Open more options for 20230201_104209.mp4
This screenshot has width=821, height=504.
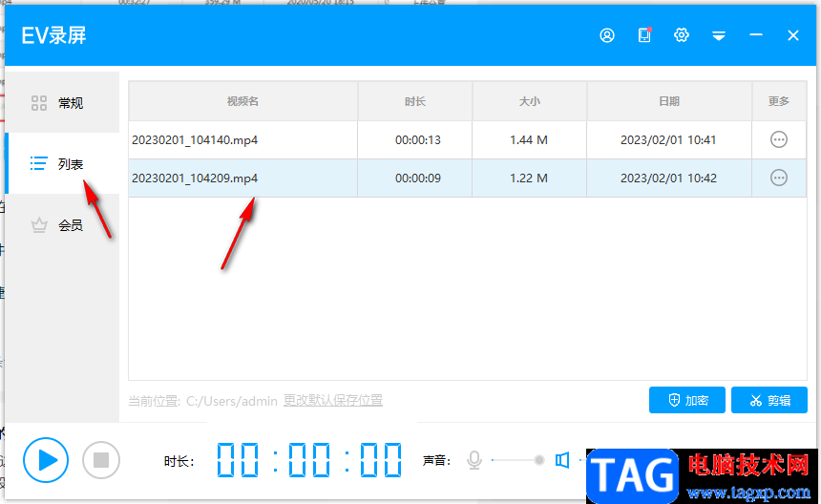779,178
